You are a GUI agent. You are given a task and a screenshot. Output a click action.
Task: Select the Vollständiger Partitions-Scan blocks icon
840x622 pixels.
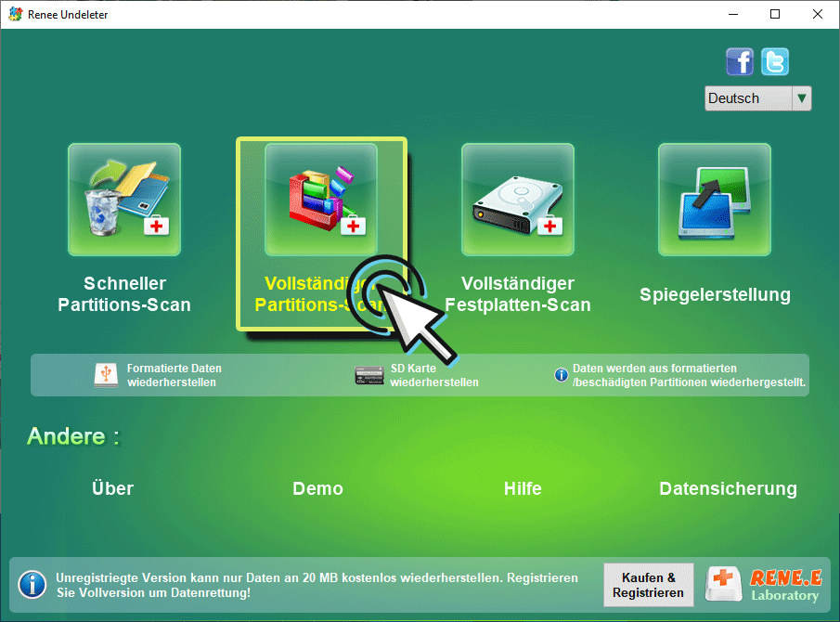pyautogui.click(x=321, y=200)
